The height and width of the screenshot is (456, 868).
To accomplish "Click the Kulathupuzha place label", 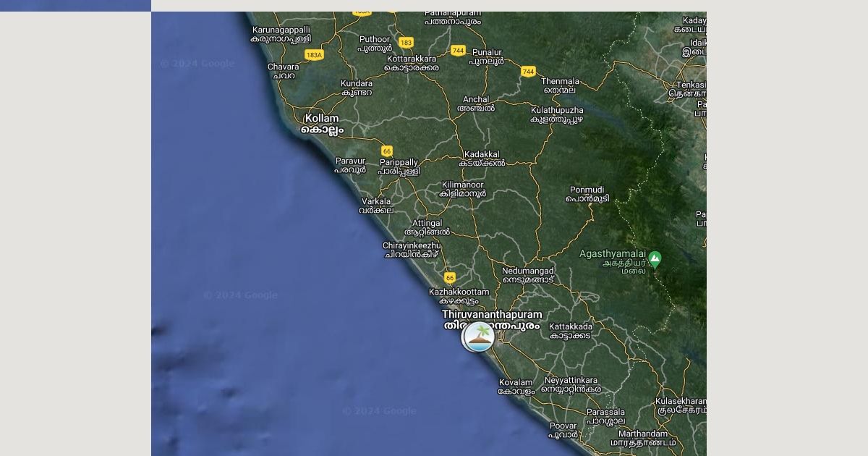I will tap(557, 114).
